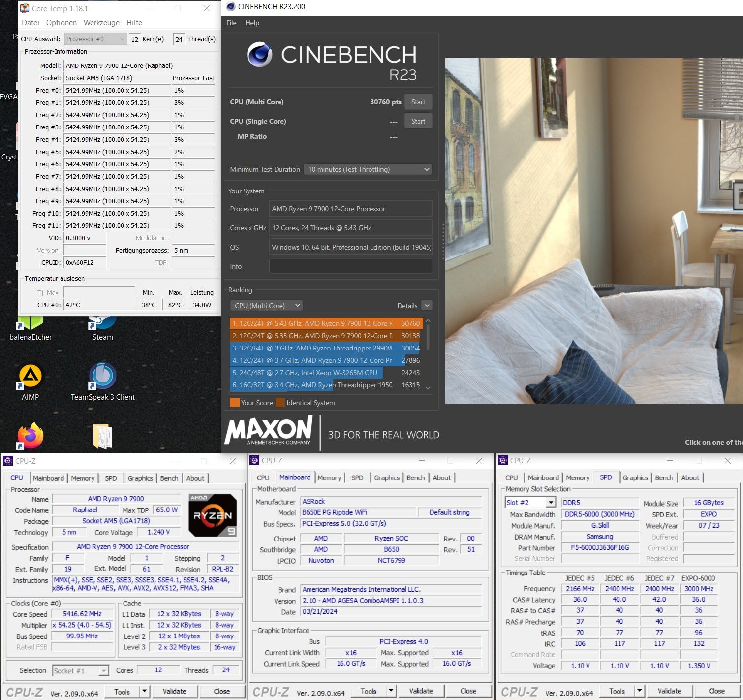Click the Core Temp title bar icon
743x700 pixels.
pos(24,8)
